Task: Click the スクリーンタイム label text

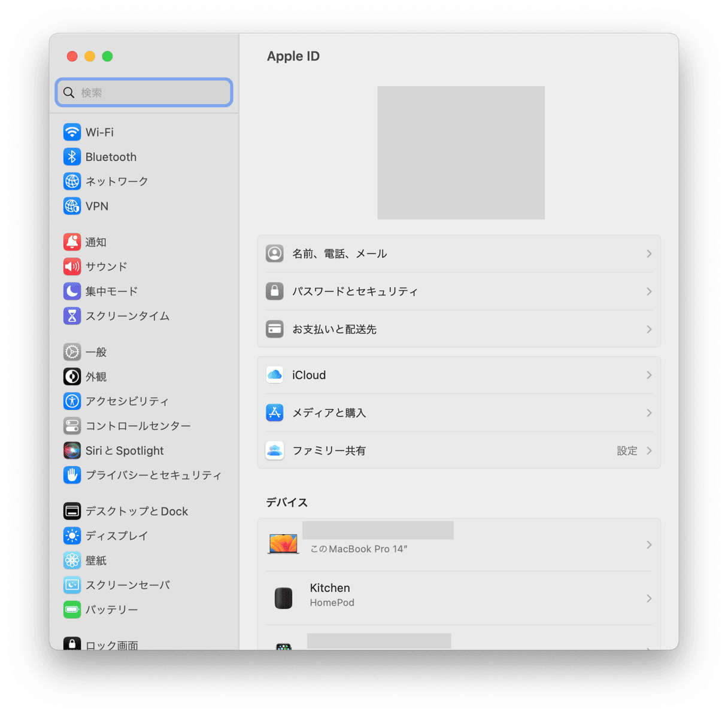Action: point(128,315)
